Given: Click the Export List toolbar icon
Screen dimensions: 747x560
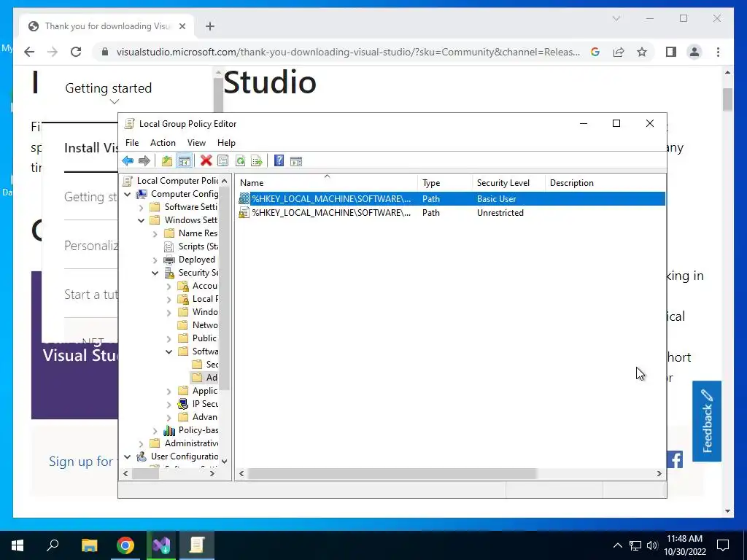Looking at the screenshot, I should tap(257, 161).
